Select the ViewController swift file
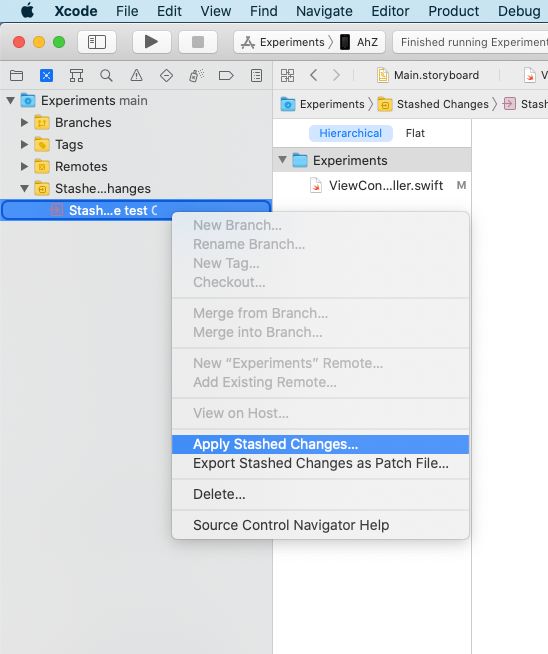This screenshot has height=654, width=548. (372, 185)
